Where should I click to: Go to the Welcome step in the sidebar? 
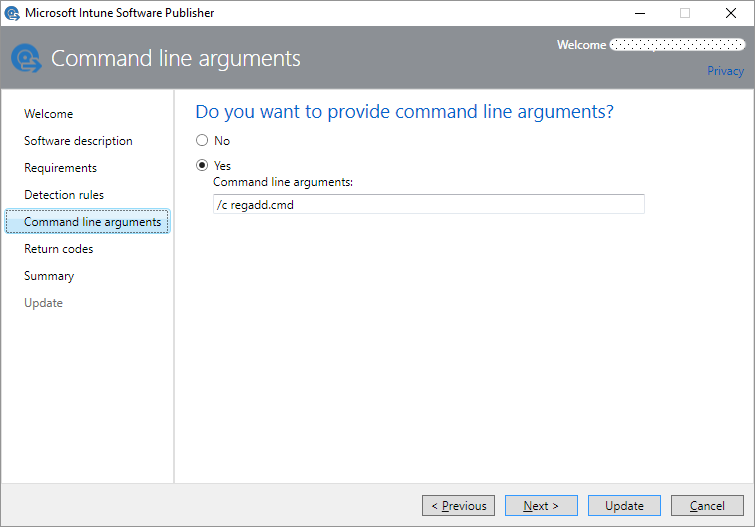[x=49, y=114]
